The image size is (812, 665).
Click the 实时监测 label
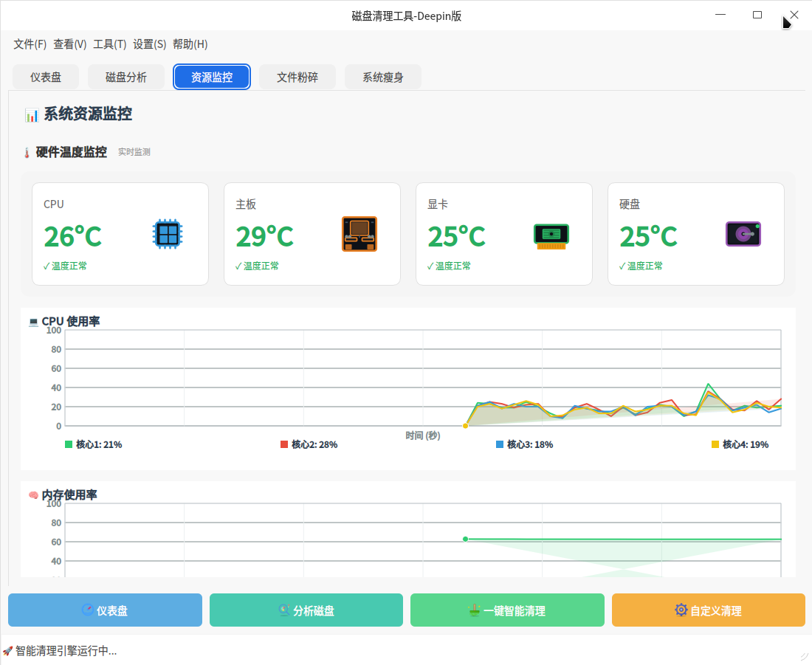(134, 152)
